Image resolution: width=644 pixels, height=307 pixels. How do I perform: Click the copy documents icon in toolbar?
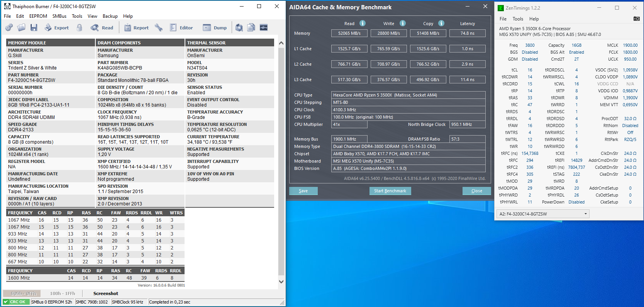coord(251,27)
